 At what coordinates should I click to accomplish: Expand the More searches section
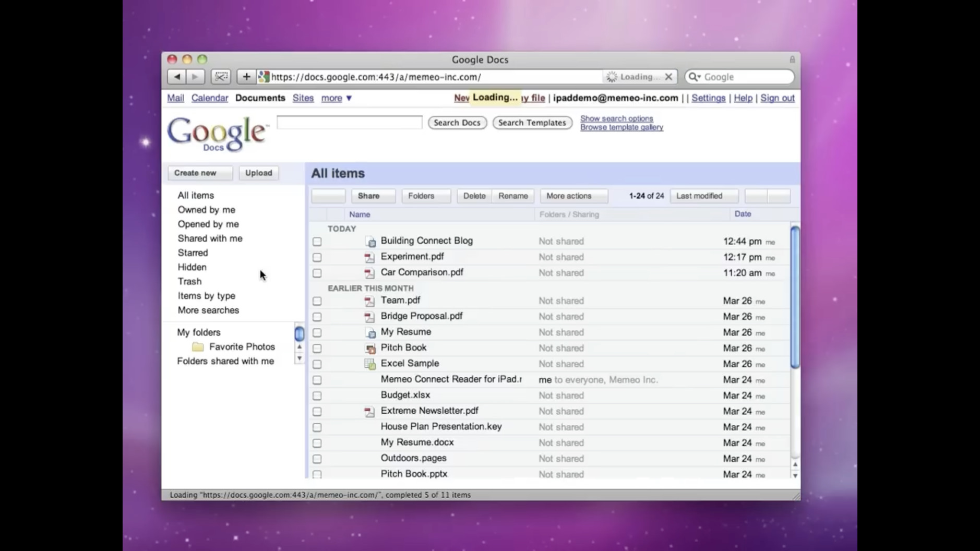point(208,310)
